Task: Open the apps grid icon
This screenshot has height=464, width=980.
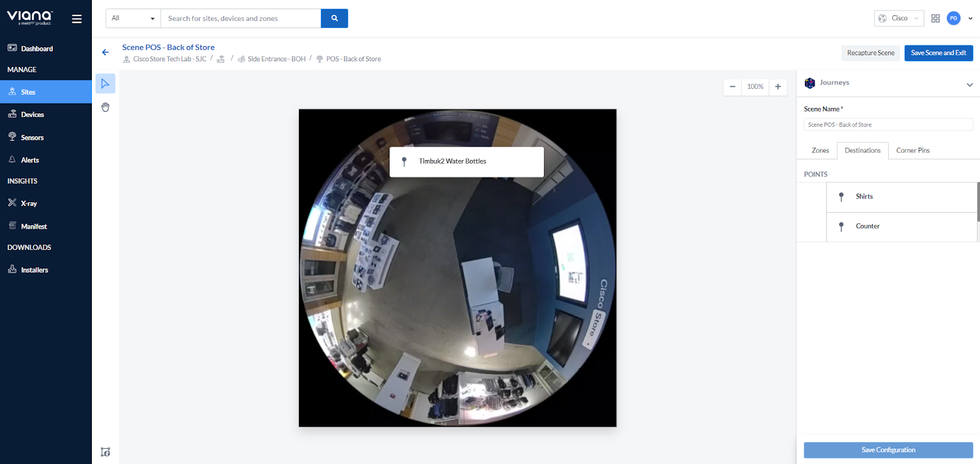Action: 935,18
